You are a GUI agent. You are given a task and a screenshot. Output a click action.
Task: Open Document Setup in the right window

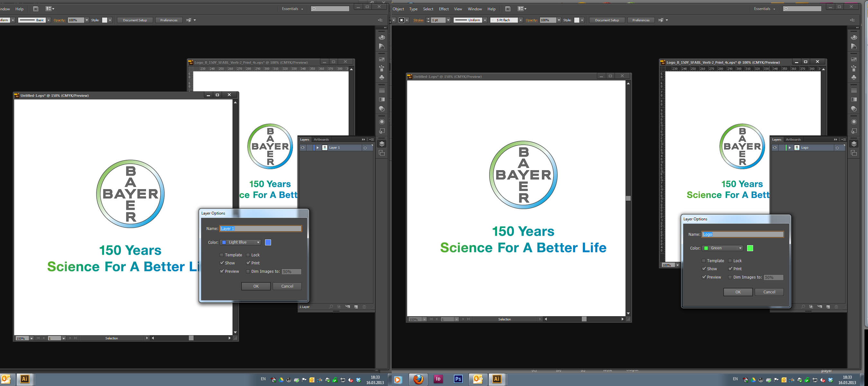click(607, 20)
